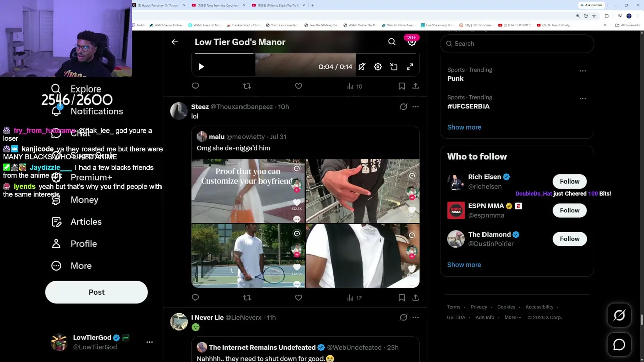Follow Rich Eisen
644x362 pixels.
tap(570, 182)
